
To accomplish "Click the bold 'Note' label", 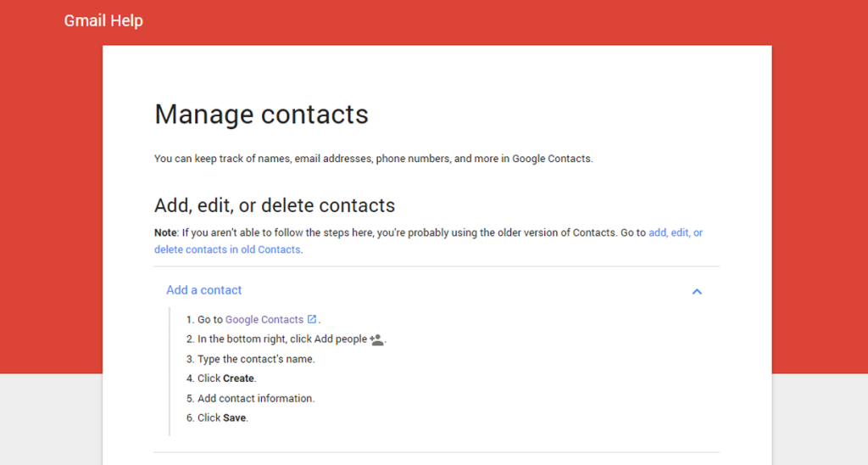I will [165, 232].
